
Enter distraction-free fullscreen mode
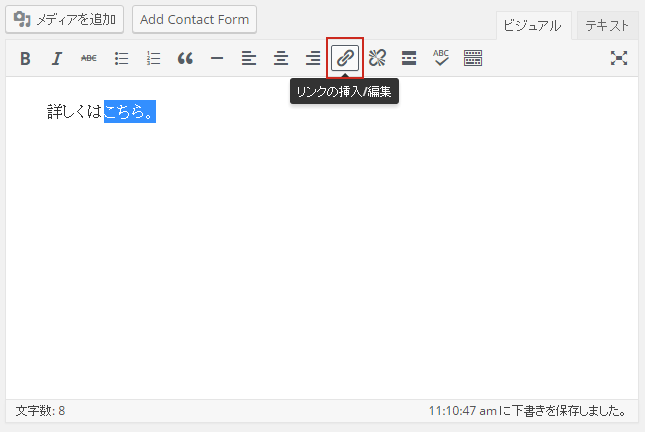click(619, 58)
